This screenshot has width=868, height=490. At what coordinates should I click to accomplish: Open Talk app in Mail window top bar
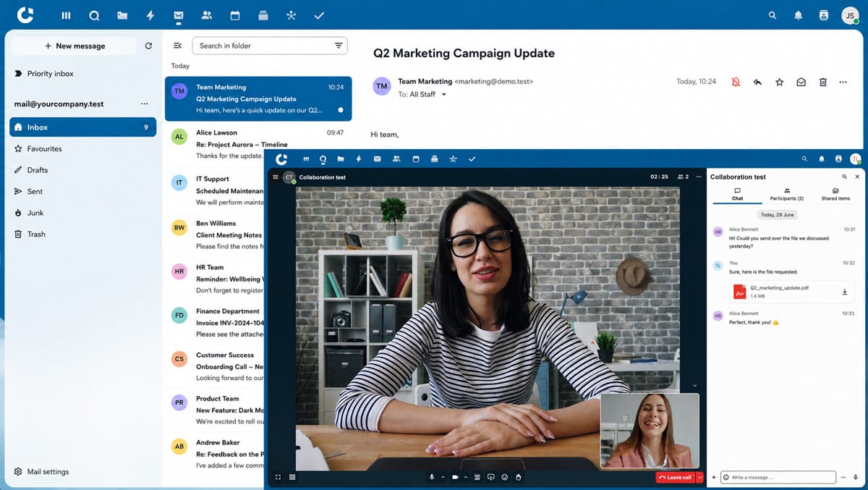coord(94,15)
